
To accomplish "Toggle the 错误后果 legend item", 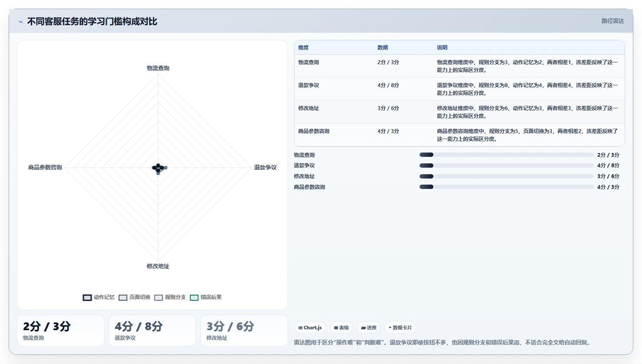I will pyautogui.click(x=206, y=297).
